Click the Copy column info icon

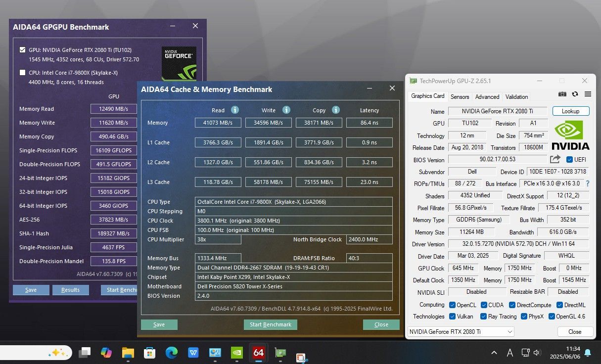336,110
